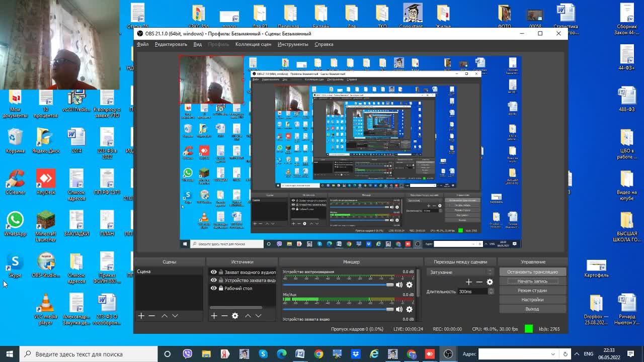
Task: Open the Коллекция сцен menu
Action: (253, 44)
